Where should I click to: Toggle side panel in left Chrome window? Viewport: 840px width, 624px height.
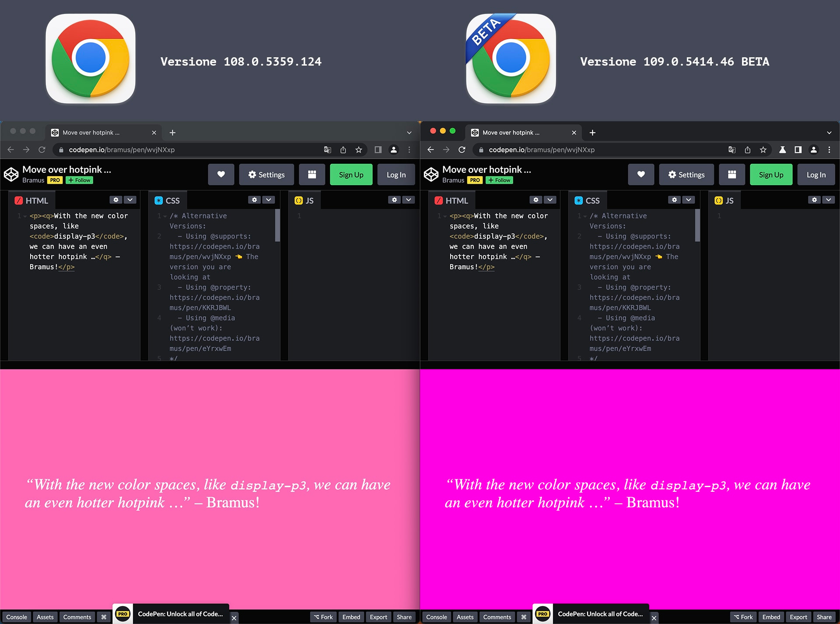[378, 150]
